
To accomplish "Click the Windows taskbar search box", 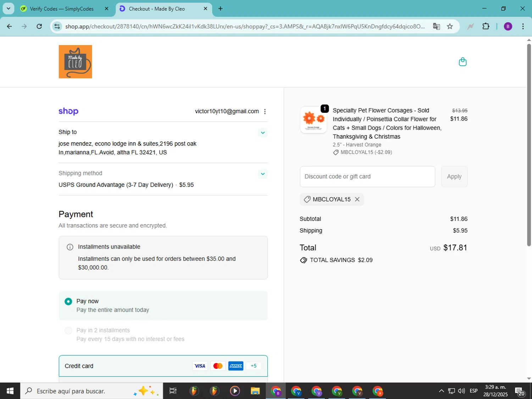I will 92,391.
